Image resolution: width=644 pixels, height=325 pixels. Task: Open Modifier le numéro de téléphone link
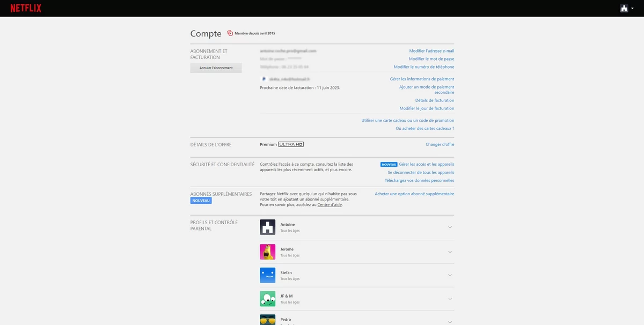coord(424,67)
